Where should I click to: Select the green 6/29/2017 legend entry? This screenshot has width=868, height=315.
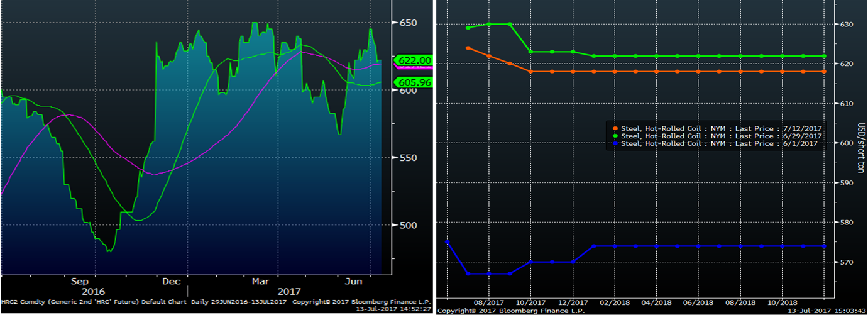click(717, 136)
